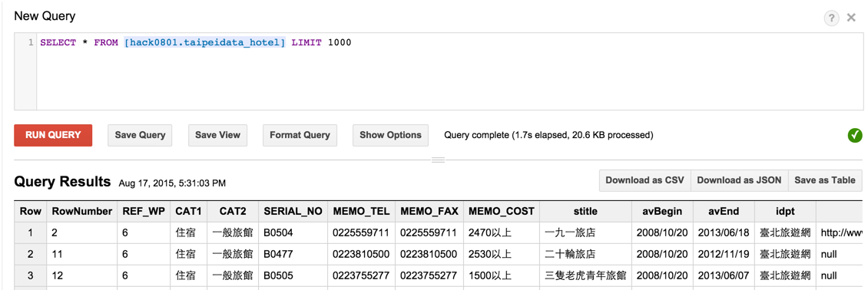Click Save Query button

[140, 135]
